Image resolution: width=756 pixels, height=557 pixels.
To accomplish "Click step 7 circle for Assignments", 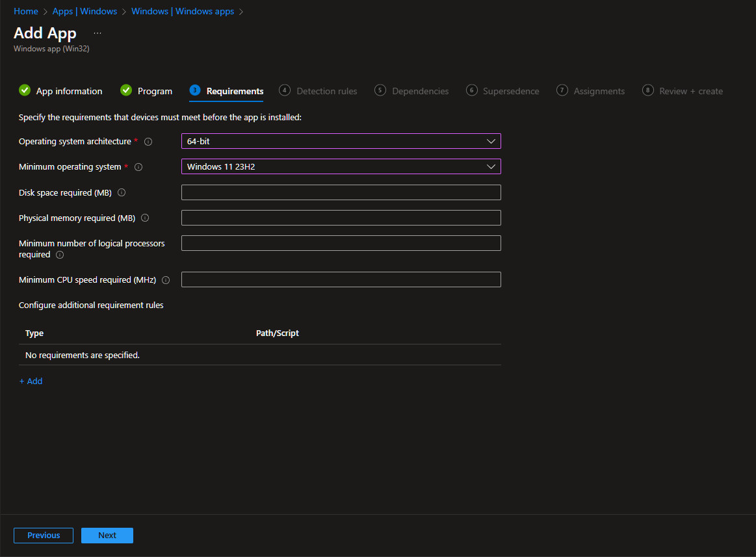I will click(x=562, y=90).
